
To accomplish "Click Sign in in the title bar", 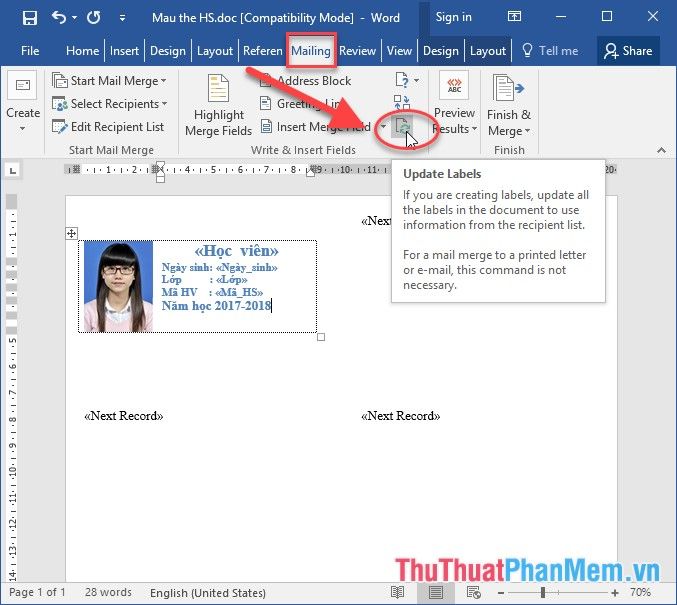I will click(453, 17).
